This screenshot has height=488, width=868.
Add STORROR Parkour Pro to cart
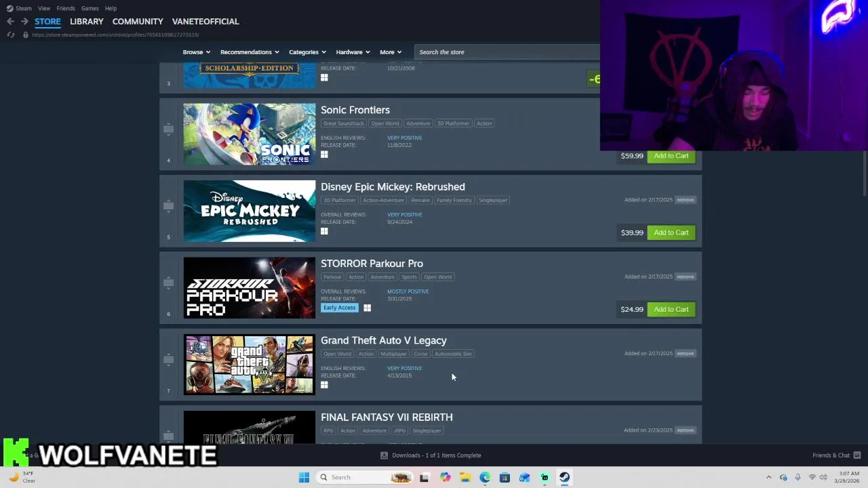671,309
